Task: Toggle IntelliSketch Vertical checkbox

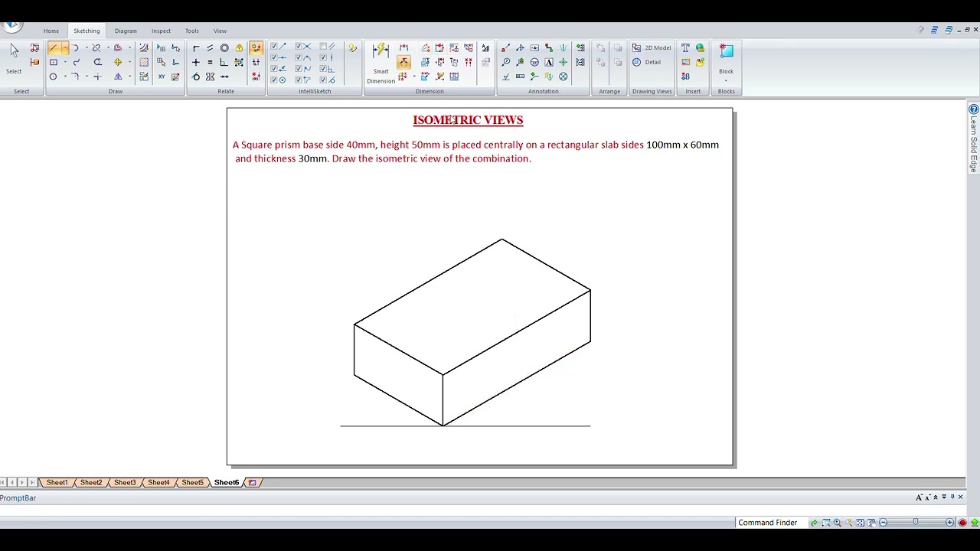Action: click(323, 57)
